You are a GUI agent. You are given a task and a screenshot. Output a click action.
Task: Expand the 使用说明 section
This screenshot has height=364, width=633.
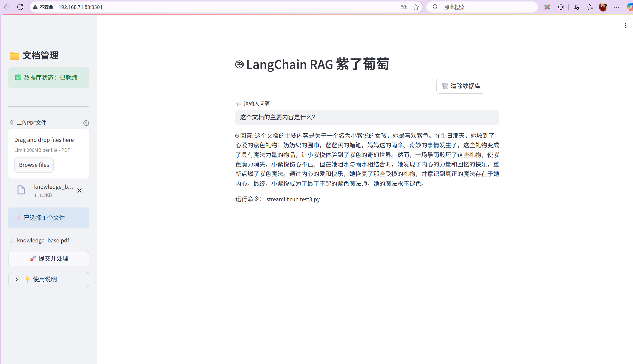(49, 279)
